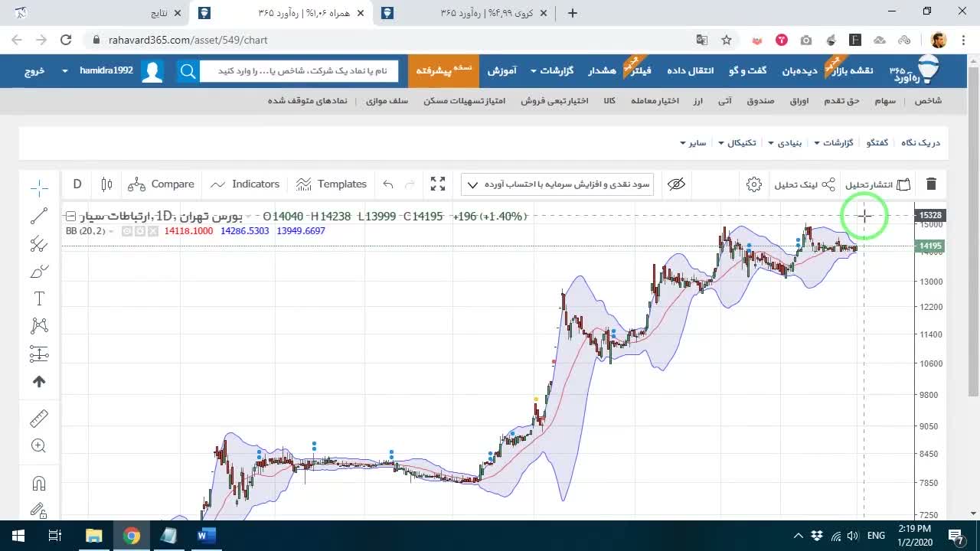Open BB indicator format settings

(140, 231)
